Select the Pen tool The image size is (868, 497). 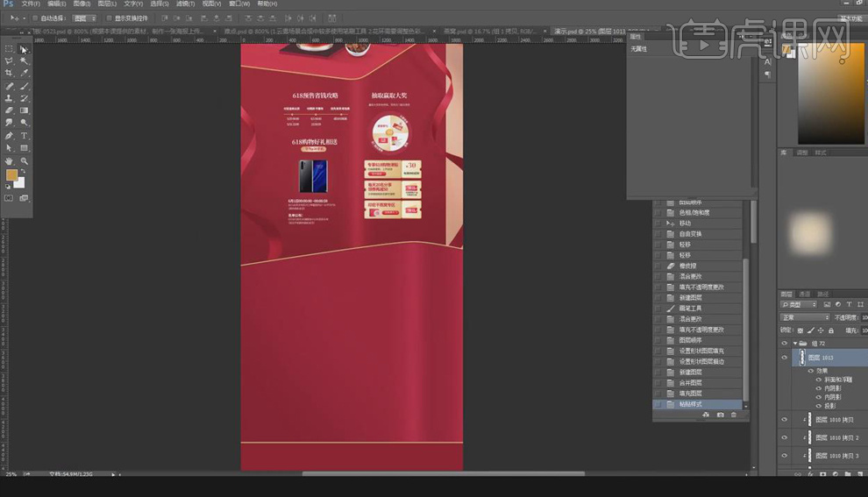click(x=9, y=136)
